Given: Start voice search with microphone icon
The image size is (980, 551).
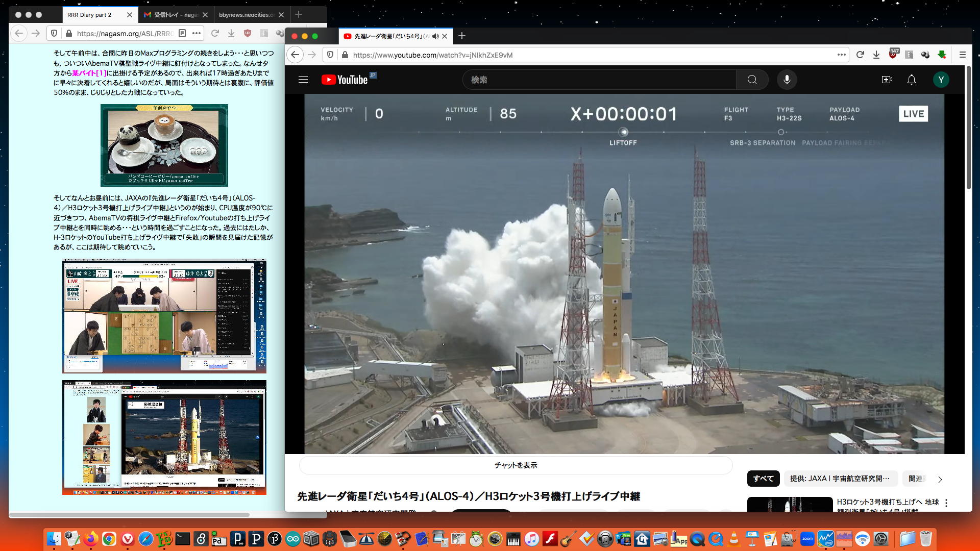Looking at the screenshot, I should pos(787,80).
